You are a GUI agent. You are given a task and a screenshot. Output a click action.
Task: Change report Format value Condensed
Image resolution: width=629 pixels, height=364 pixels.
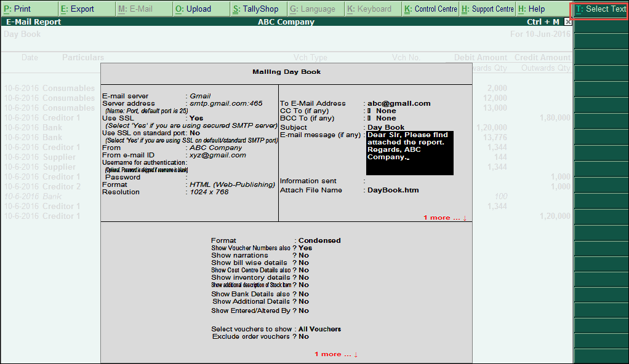click(x=319, y=240)
